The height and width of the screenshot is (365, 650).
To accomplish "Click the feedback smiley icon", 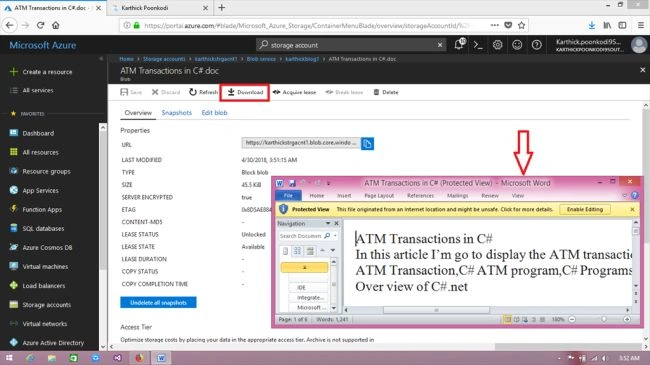I will (517, 45).
